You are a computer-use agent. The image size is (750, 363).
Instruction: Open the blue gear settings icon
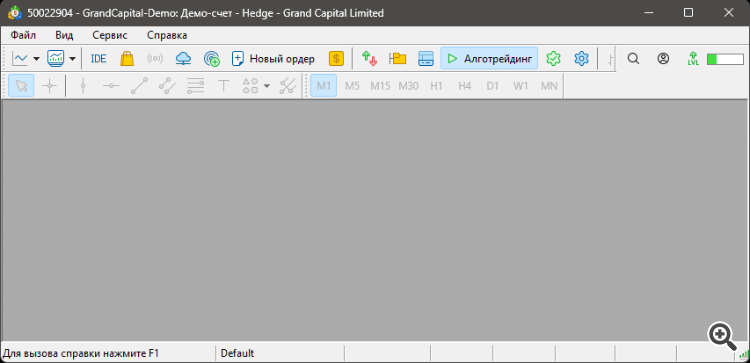581,59
